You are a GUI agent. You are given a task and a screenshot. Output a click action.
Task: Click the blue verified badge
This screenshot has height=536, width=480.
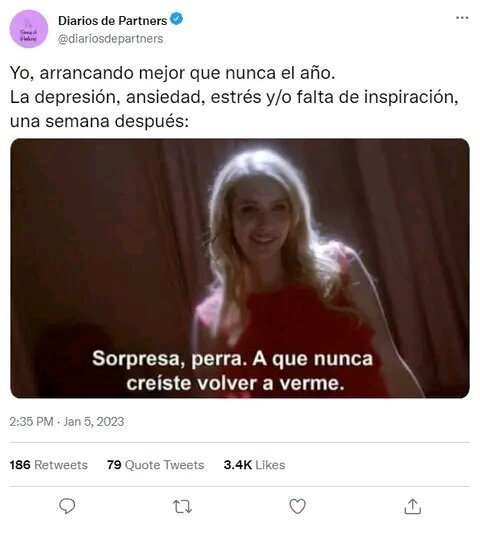[177, 19]
